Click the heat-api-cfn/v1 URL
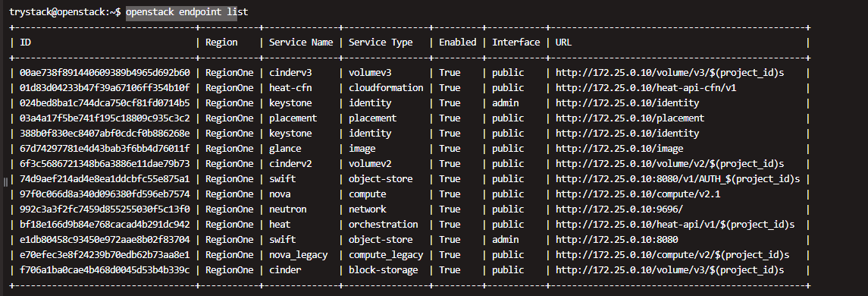Viewport: 868px width, 296px height. [646, 87]
